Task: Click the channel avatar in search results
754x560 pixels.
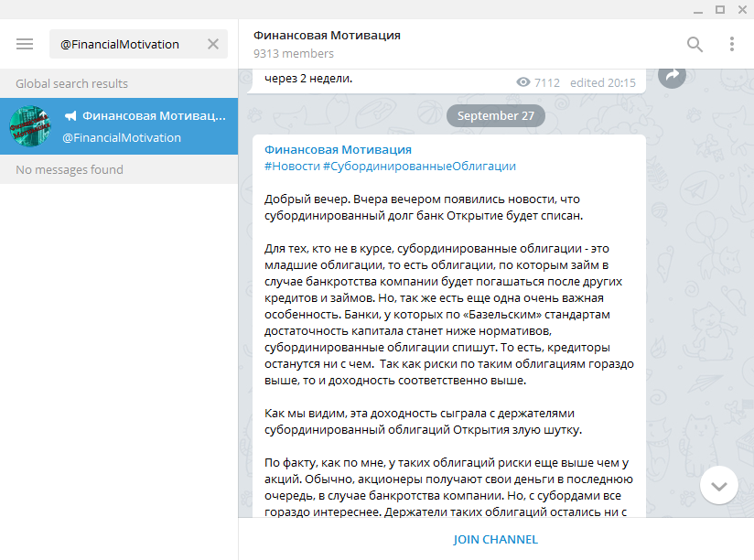Action: click(x=30, y=126)
